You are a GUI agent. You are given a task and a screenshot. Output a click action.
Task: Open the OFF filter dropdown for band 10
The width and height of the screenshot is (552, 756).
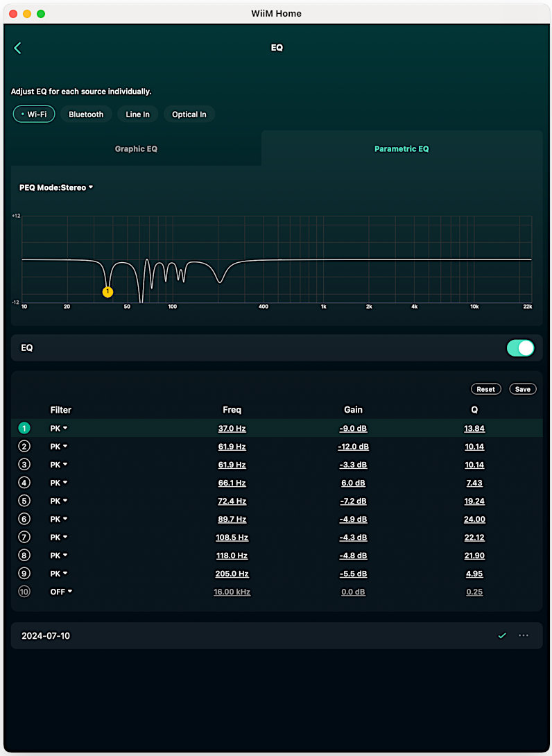click(x=61, y=592)
